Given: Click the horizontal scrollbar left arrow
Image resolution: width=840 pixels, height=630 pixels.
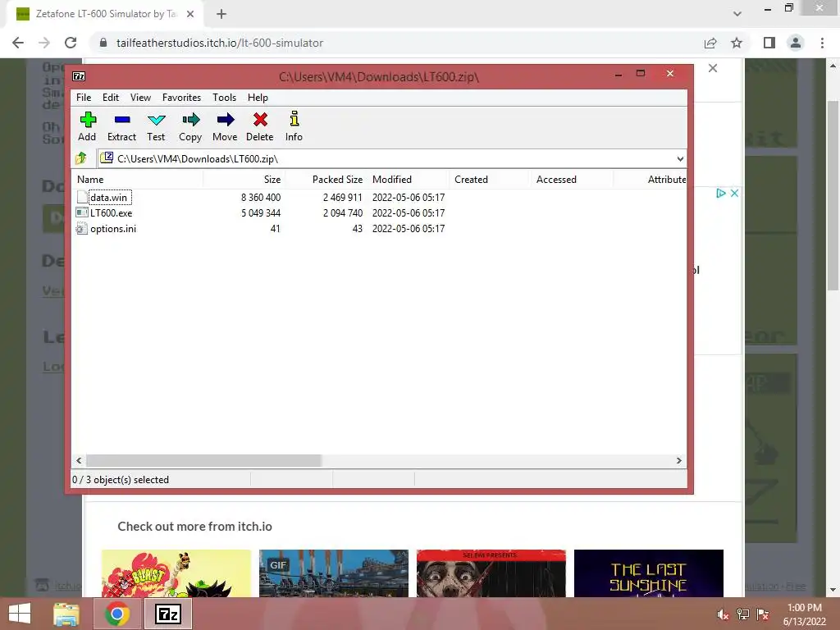Looking at the screenshot, I should tap(79, 461).
